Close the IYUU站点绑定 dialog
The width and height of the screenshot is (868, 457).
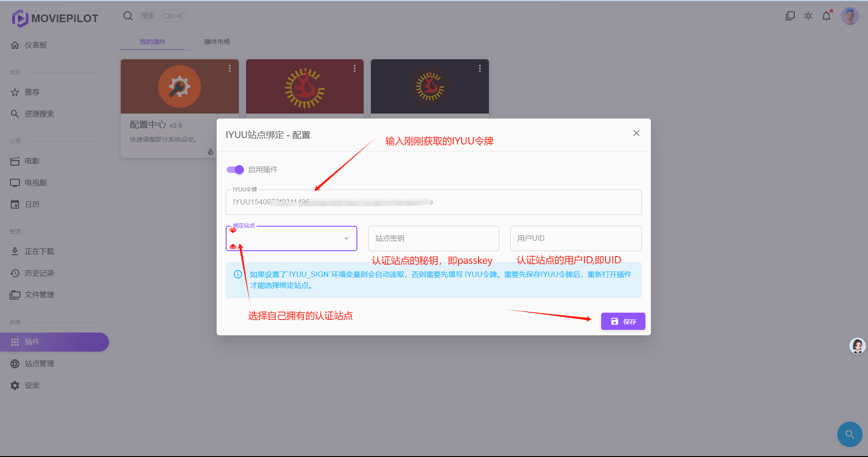[x=636, y=133]
